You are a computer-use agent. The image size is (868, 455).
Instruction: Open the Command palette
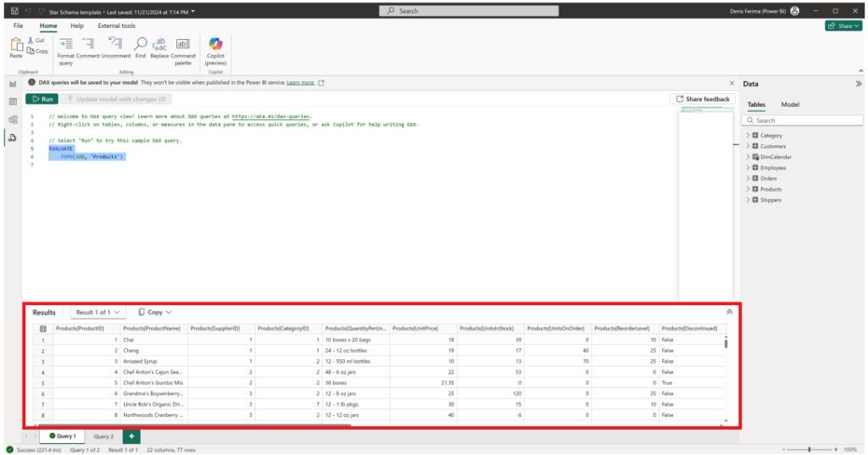pyautogui.click(x=183, y=44)
